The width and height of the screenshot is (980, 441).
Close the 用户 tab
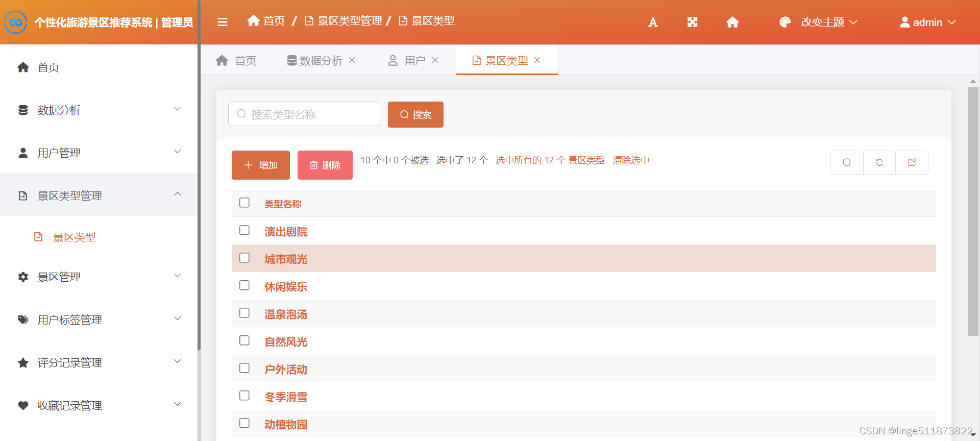(435, 60)
